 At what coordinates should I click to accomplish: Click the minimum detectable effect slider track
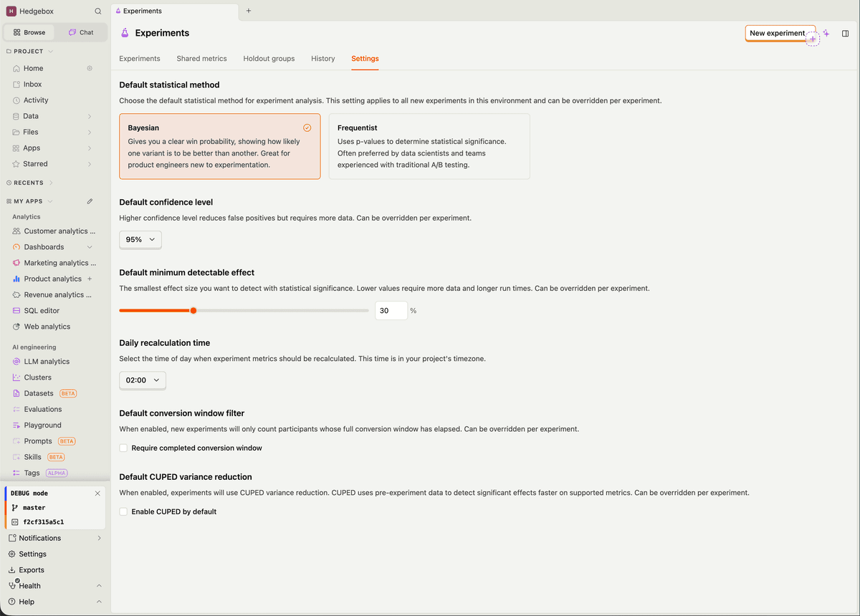244,311
